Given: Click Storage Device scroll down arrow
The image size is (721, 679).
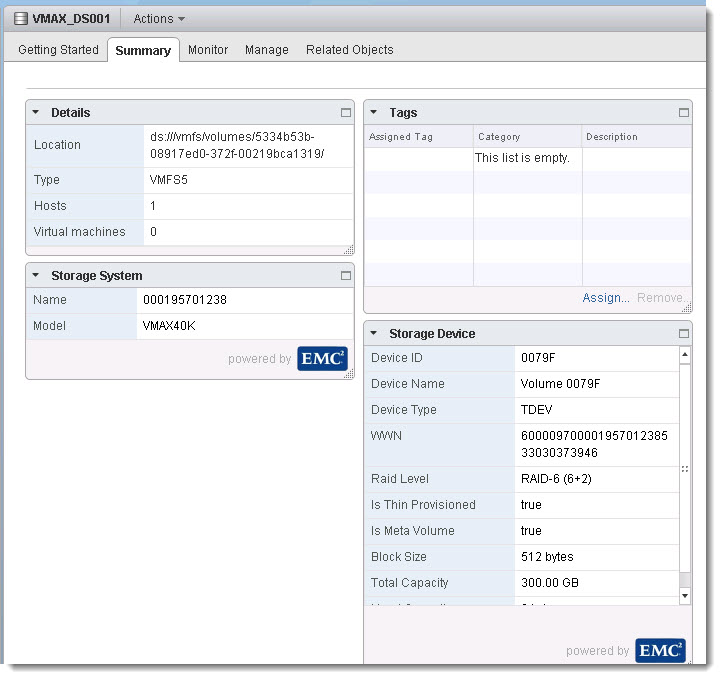Looking at the screenshot, I should (x=685, y=596).
